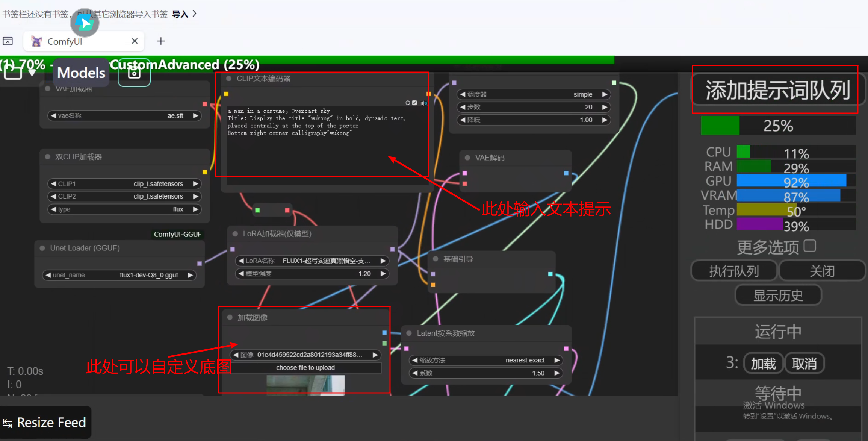Click the yellow input slot on CLIP文本编码器 node
This screenshot has width=868, height=441.
[x=226, y=94]
